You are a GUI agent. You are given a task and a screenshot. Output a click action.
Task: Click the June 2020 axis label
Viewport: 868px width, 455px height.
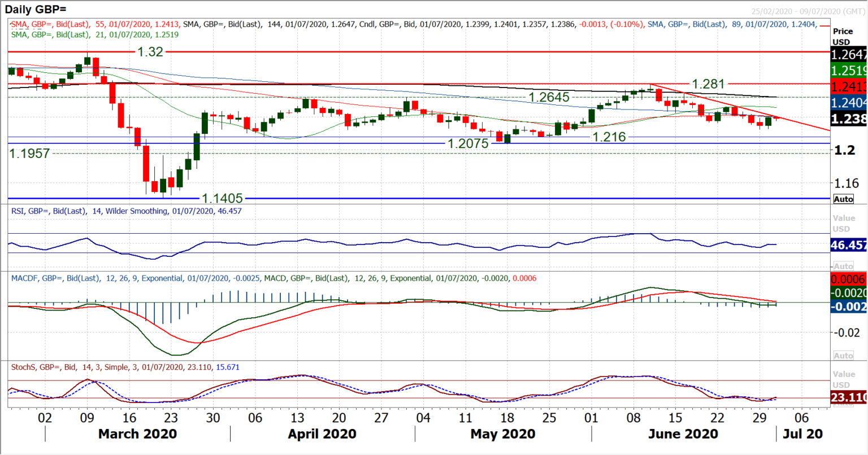coord(682,434)
